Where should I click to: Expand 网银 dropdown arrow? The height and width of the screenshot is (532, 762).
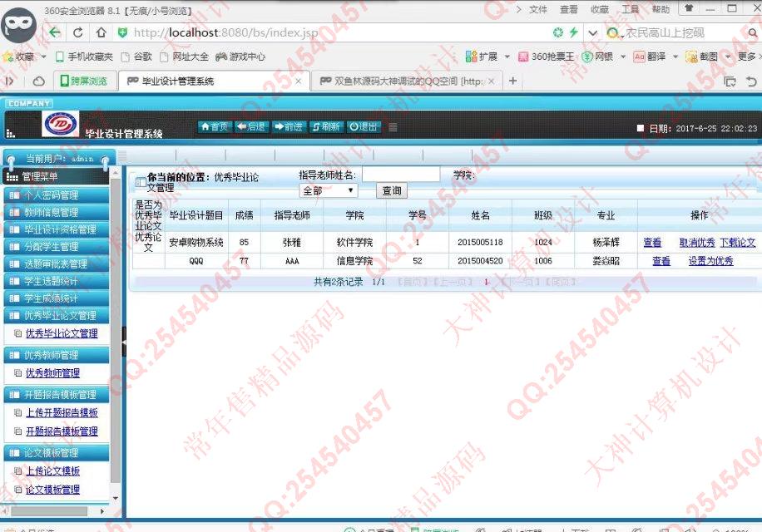point(624,57)
